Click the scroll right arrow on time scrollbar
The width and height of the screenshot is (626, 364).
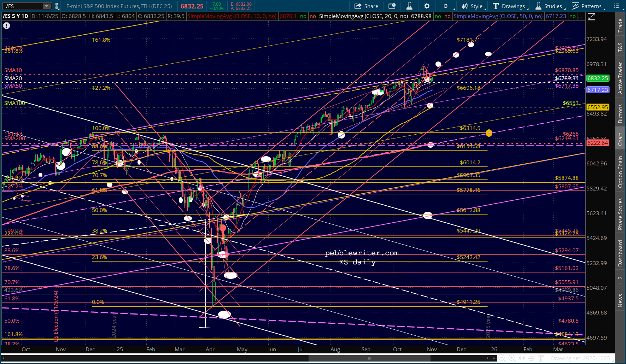[x=494, y=358]
